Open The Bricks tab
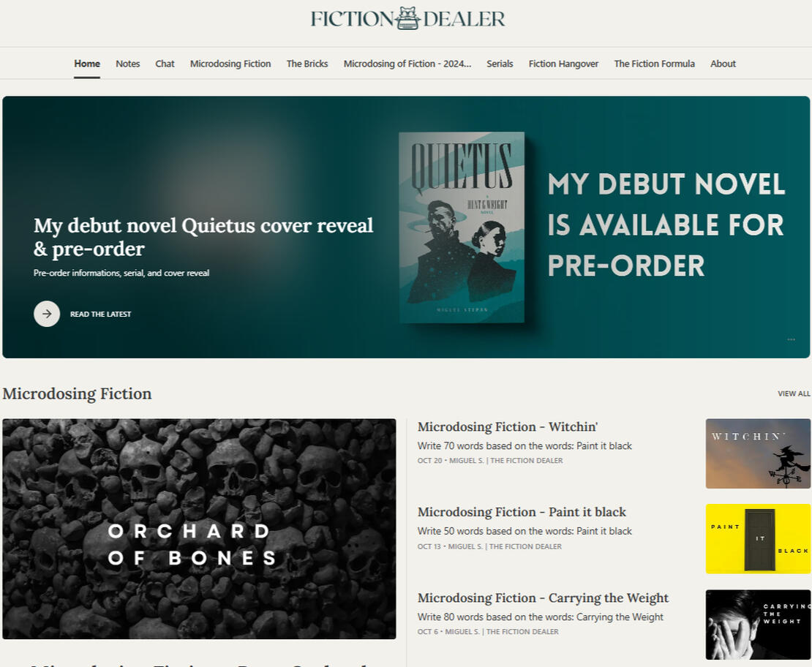 point(307,64)
